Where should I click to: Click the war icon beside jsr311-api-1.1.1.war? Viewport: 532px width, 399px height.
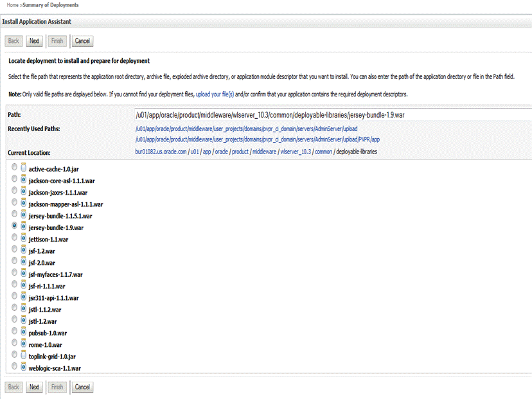(x=23, y=296)
